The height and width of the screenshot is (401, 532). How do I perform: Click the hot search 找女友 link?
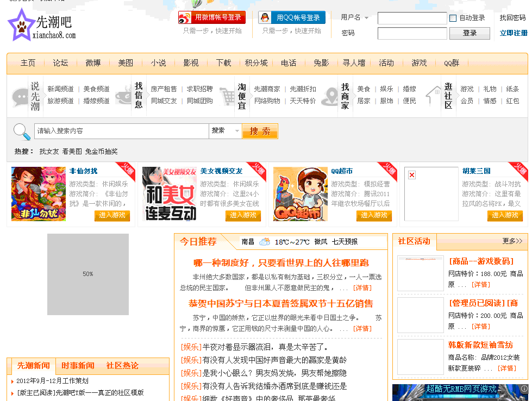49,152
